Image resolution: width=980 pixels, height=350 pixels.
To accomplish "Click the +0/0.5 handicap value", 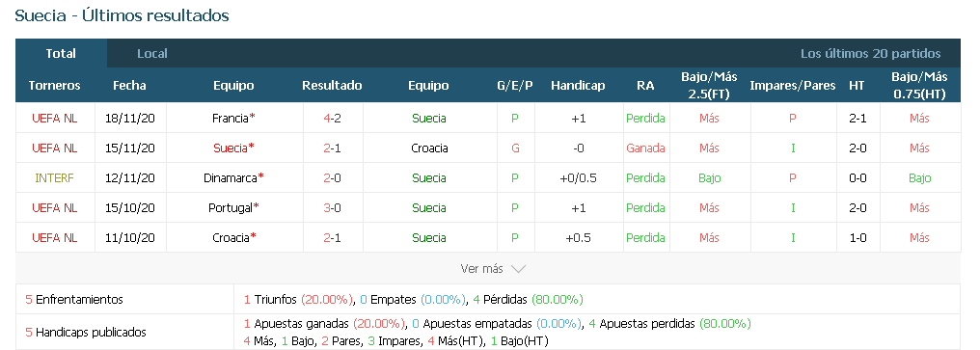I will click(578, 178).
